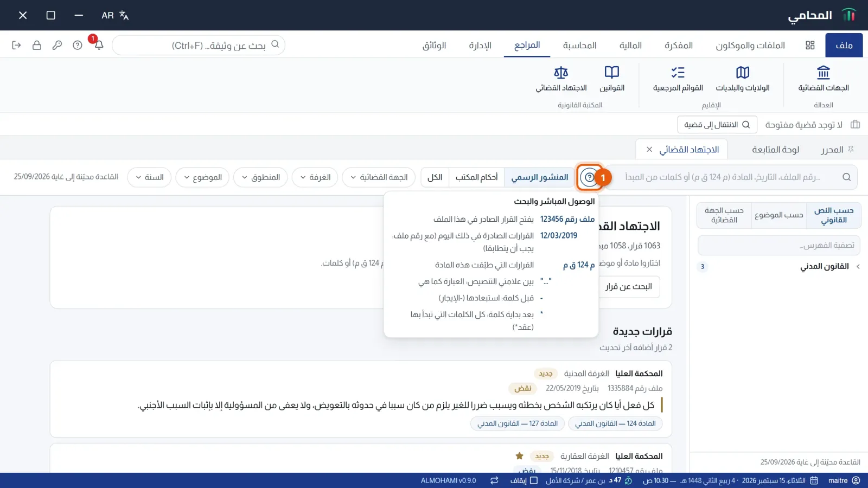Open السنة dropdown
The height and width of the screenshot is (488, 868).
[149, 177]
